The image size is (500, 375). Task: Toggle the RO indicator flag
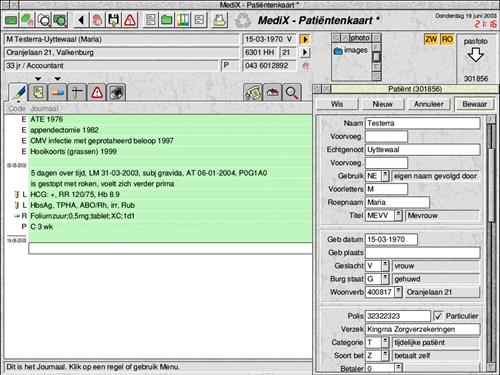tap(447, 39)
